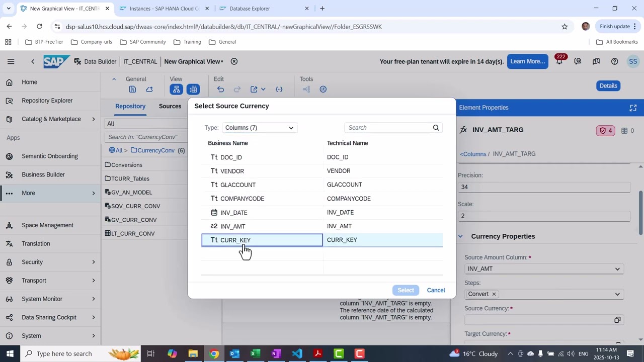The height and width of the screenshot is (362, 644).
Task: Open the Type Columns (7) dropdown
Action: (x=260, y=128)
